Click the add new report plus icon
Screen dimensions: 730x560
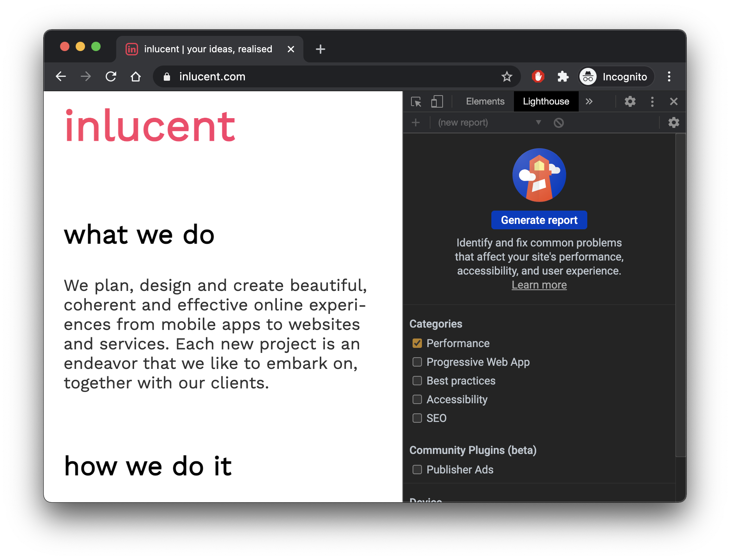coord(416,123)
